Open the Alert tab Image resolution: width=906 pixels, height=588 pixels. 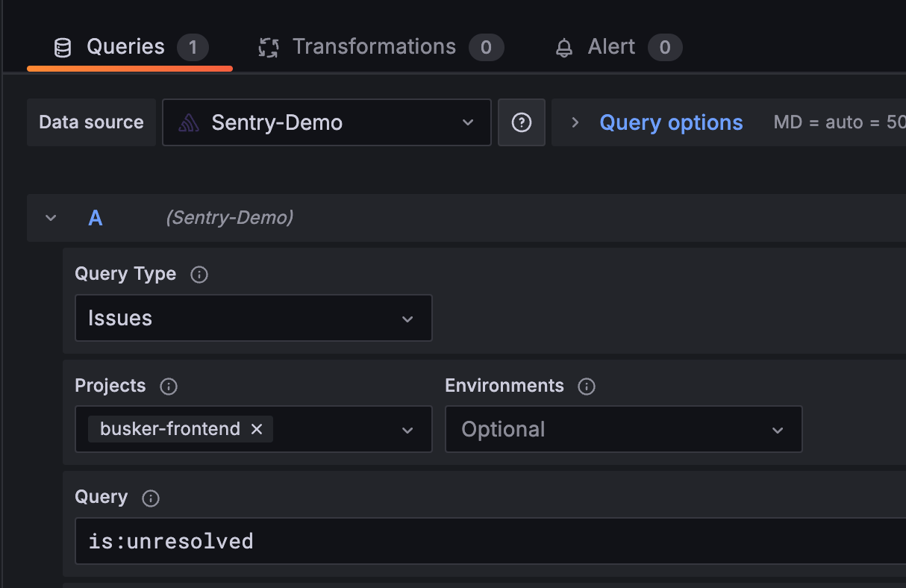pos(619,48)
